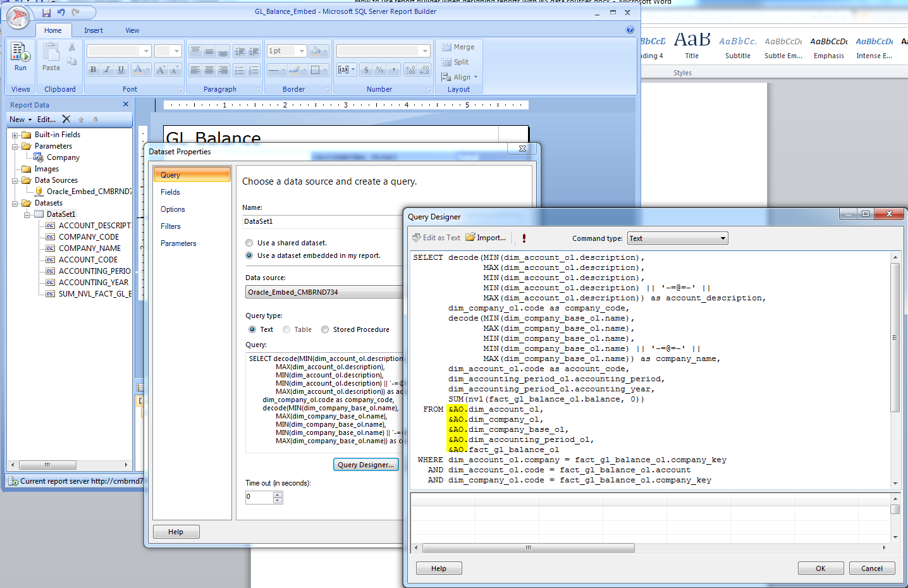Center-align text horizontally in the Paragraph group
Viewport: 908px width, 588px height.
point(209,70)
